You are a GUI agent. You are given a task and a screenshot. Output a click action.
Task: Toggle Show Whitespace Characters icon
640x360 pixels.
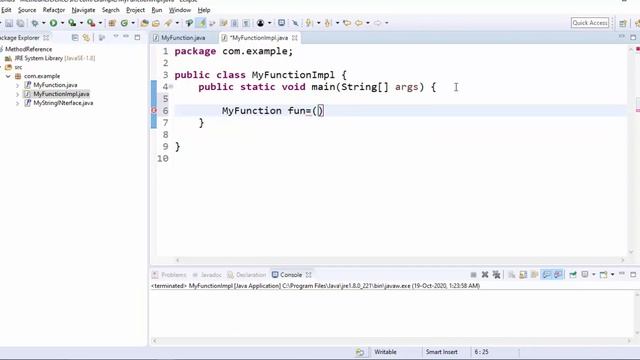tap(246, 23)
